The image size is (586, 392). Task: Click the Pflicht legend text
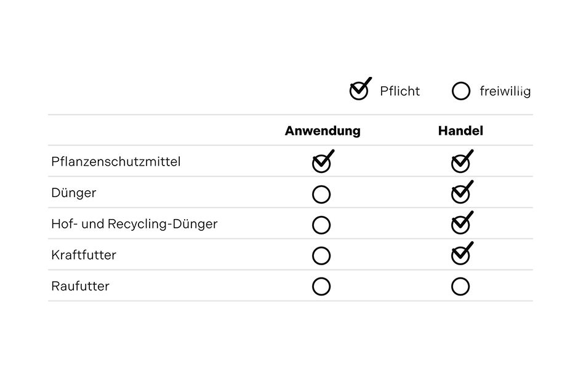pos(399,91)
